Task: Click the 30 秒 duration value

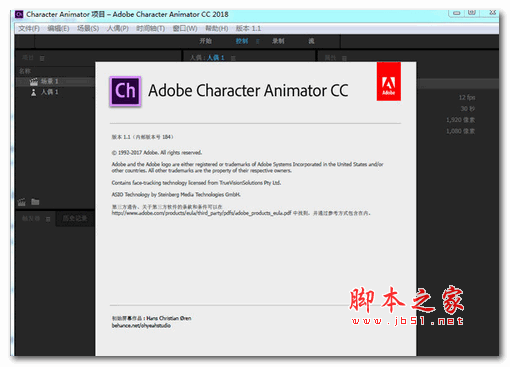Action: point(468,109)
